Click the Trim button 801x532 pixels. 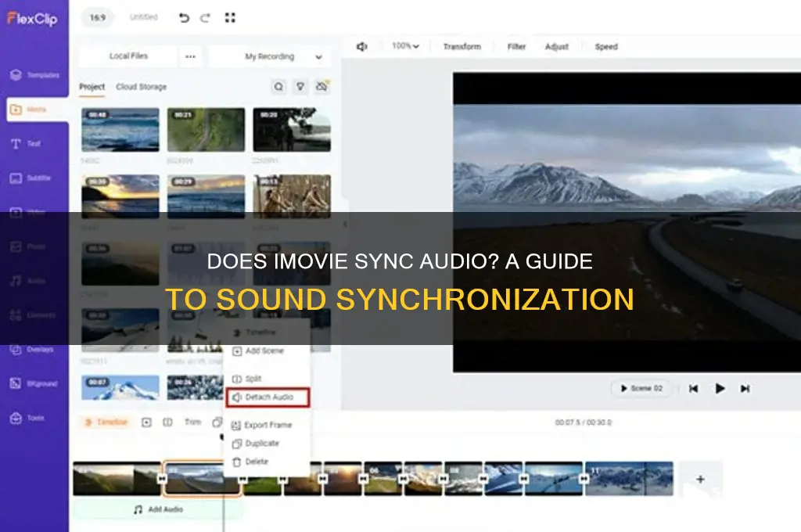pos(192,422)
